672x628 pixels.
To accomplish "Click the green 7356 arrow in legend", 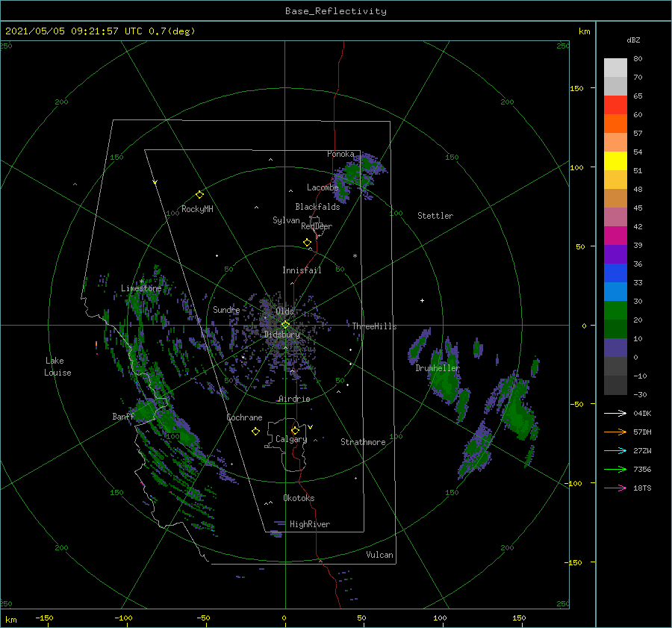I will click(x=615, y=470).
